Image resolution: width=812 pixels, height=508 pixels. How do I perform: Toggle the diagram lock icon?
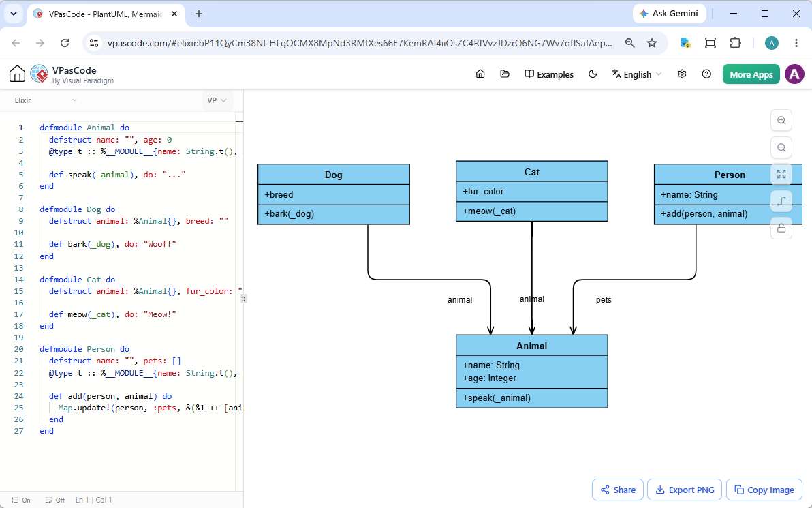pyautogui.click(x=781, y=228)
